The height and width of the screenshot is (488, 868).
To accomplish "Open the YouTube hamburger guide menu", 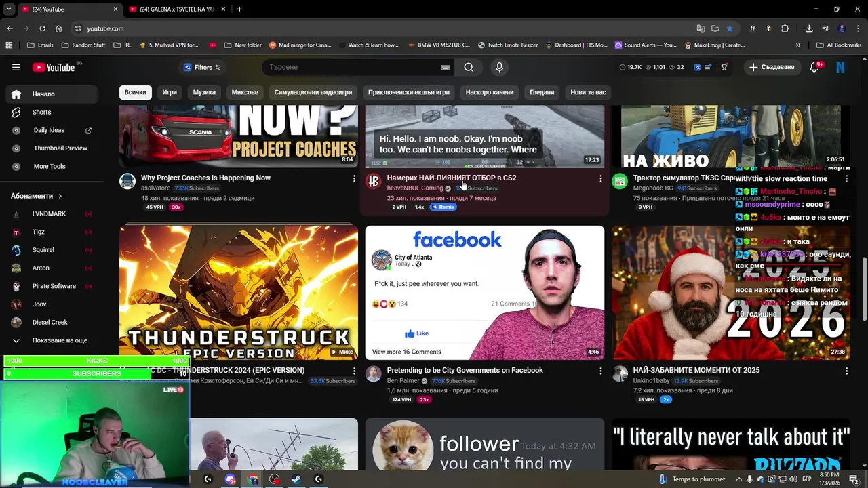I will tap(16, 67).
